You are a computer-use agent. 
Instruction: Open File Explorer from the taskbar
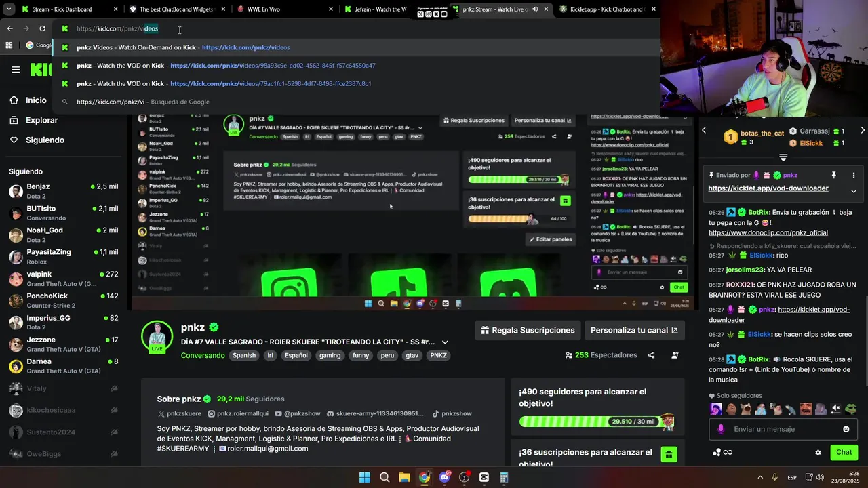coord(404,477)
